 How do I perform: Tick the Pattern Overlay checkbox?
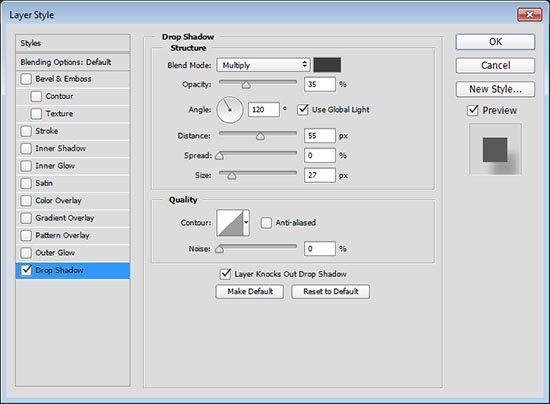pyautogui.click(x=26, y=235)
